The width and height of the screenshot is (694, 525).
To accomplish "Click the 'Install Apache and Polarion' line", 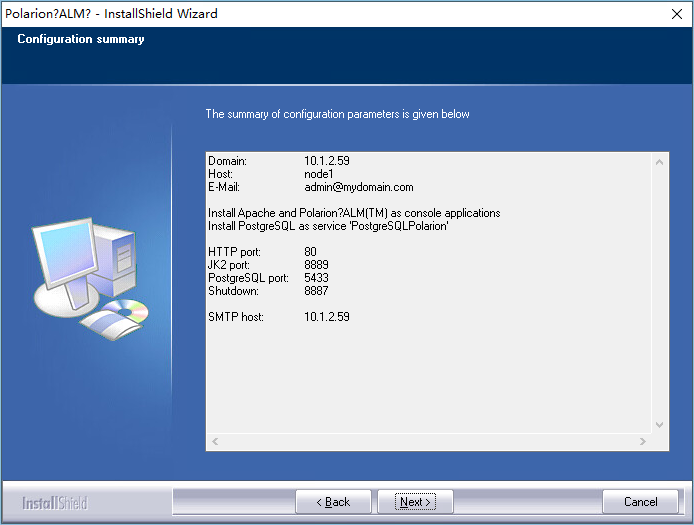I will point(354,213).
